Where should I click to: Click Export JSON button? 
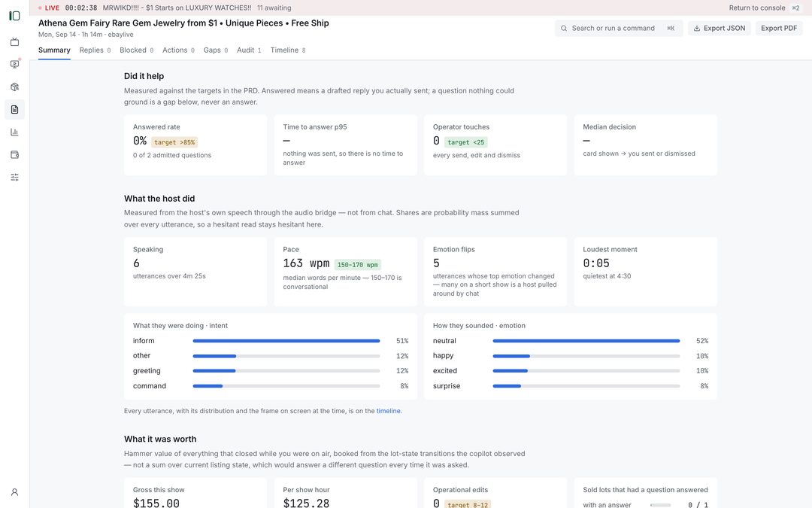pyautogui.click(x=720, y=28)
